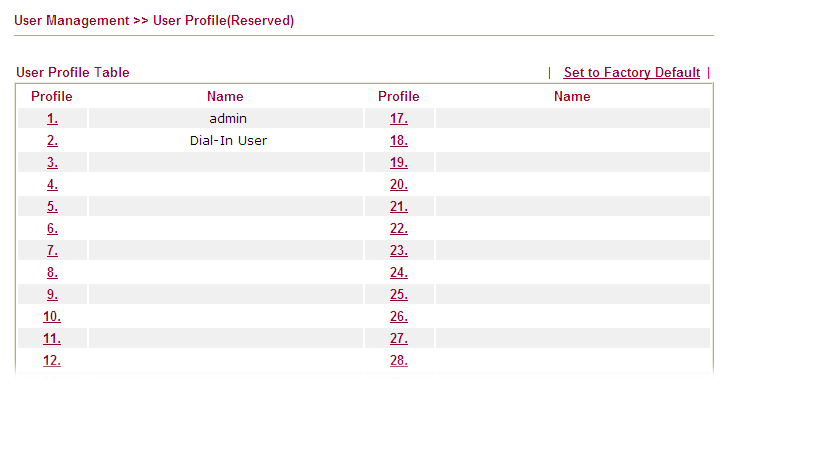Click the Dial-In User name cell

228,141
